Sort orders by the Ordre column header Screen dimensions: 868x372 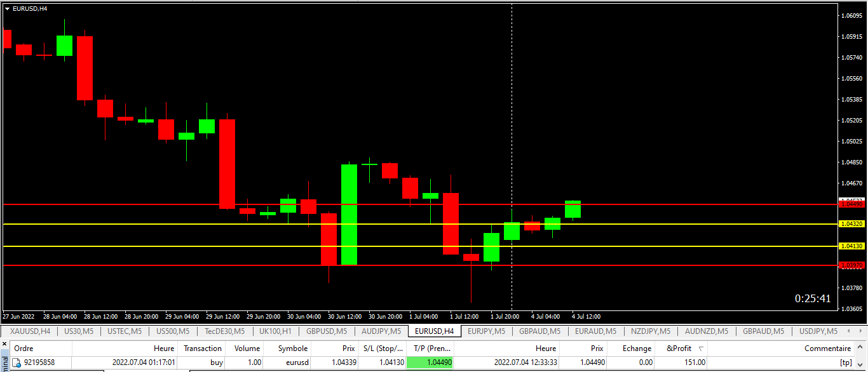40,349
